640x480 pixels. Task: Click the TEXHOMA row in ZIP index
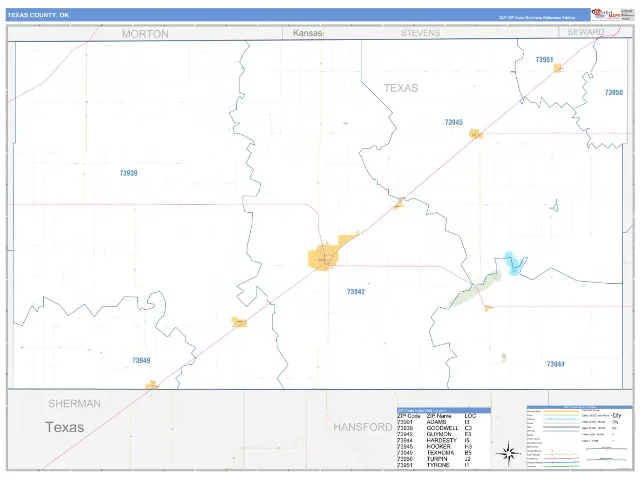[444, 453]
